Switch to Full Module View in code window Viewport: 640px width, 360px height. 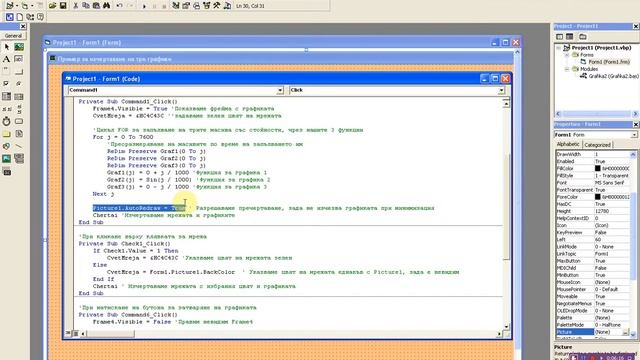(x=76, y=333)
